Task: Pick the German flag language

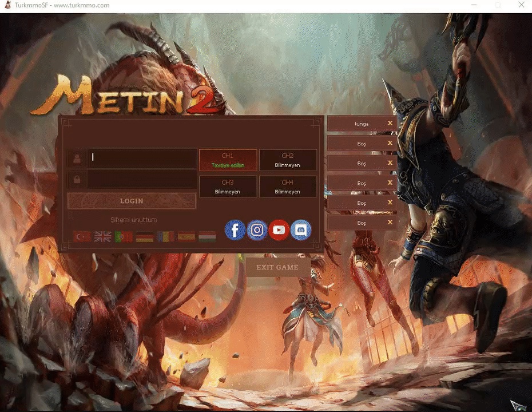Action: [145, 236]
